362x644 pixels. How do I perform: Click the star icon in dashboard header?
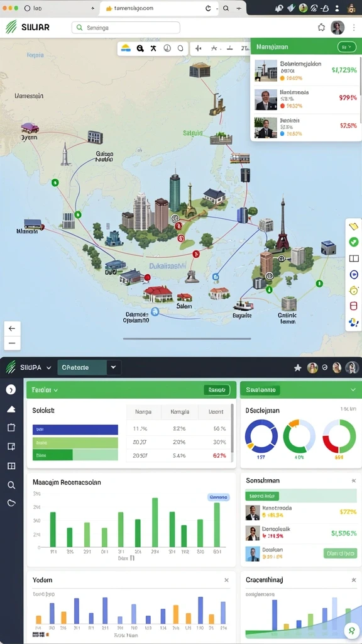click(x=297, y=368)
